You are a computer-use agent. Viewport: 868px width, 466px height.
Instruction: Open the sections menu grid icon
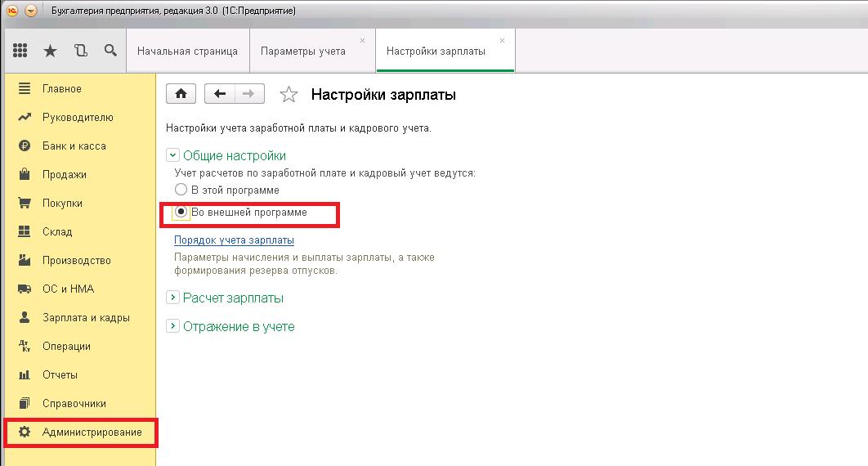pyautogui.click(x=20, y=51)
